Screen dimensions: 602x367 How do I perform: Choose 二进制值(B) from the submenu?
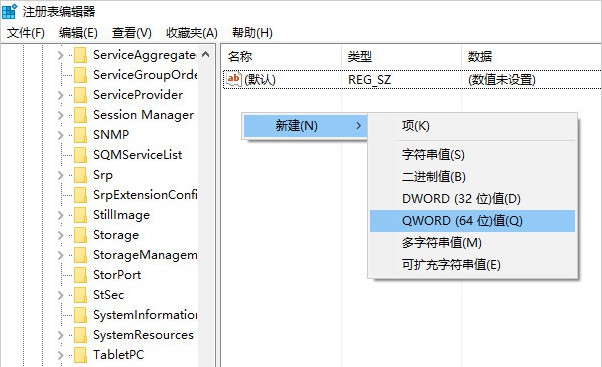click(472, 177)
